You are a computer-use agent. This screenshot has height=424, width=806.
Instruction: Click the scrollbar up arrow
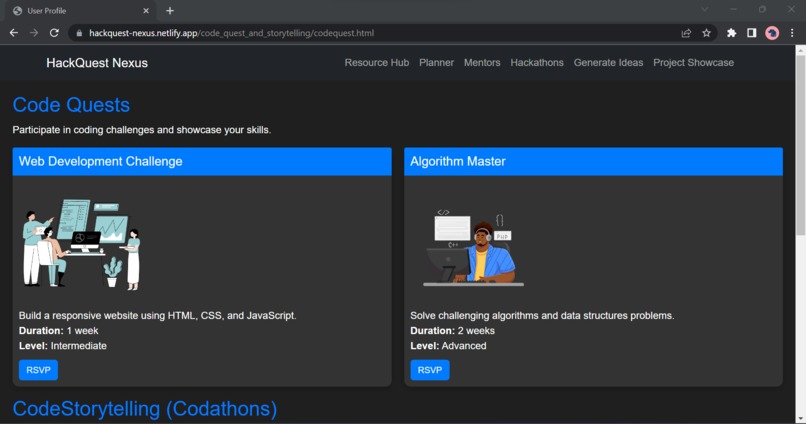point(800,50)
